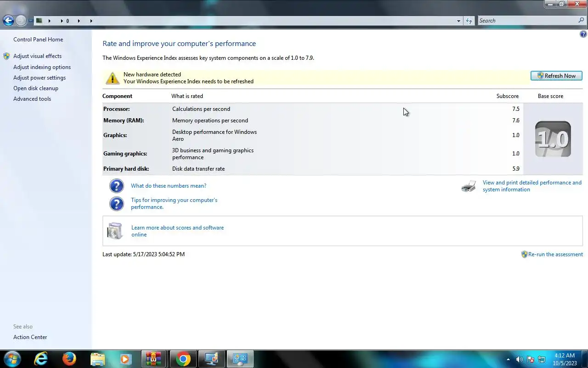Viewport: 588px width, 368px height.
Task: Open Advanced tools
Action: pyautogui.click(x=32, y=99)
